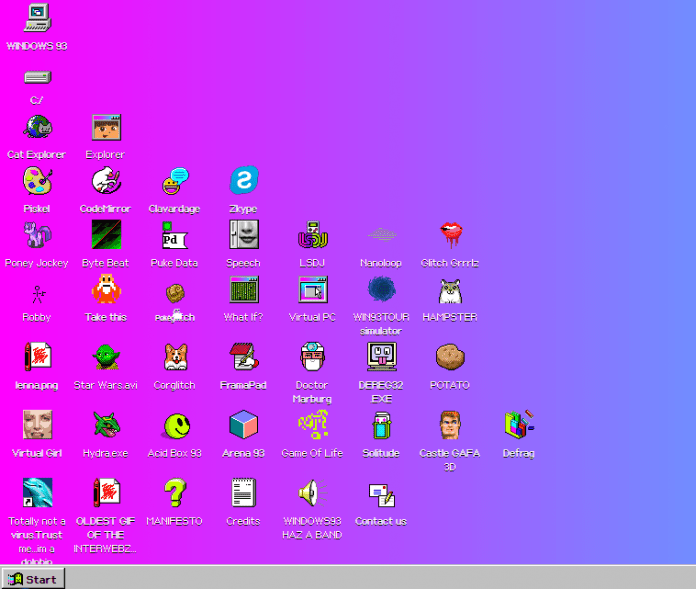This screenshot has height=589, width=696.
Task: Launch Puke Data
Action: tap(174, 235)
